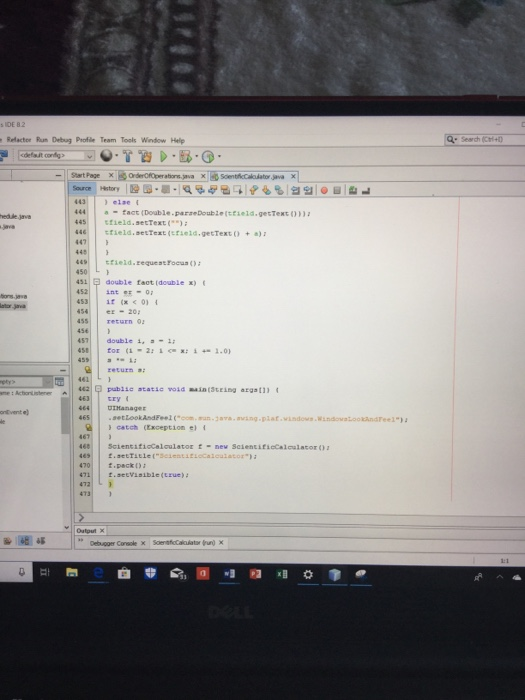This screenshot has height=700, width=525.
Task: Close the ScientificCalculator.java editor tab
Action: tap(293, 176)
